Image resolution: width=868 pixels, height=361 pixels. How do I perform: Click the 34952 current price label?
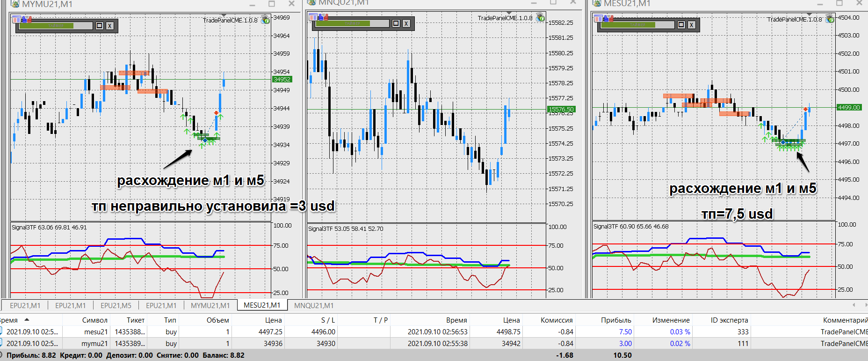coord(282,79)
